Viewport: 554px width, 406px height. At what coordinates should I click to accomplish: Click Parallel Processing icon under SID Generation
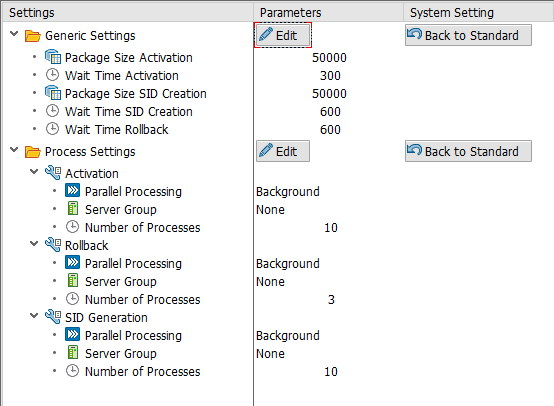pos(72,335)
